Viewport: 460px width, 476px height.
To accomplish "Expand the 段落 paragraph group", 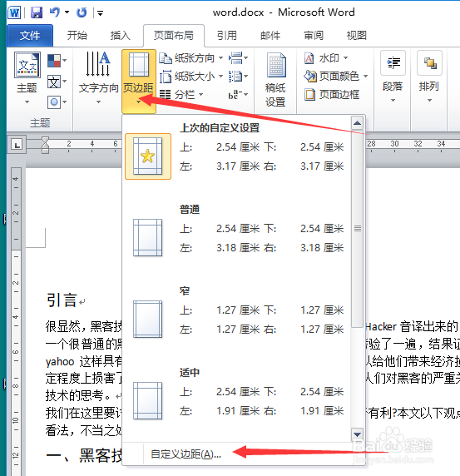I will [393, 77].
